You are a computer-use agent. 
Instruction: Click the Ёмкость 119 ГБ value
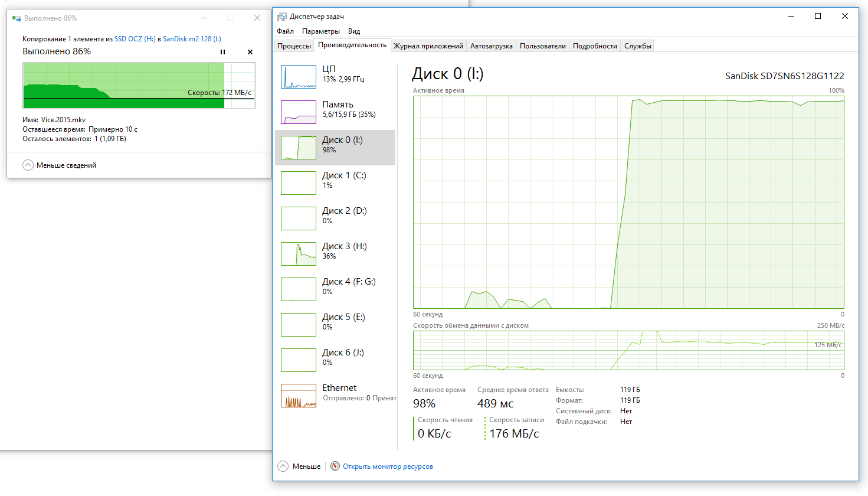(630, 390)
